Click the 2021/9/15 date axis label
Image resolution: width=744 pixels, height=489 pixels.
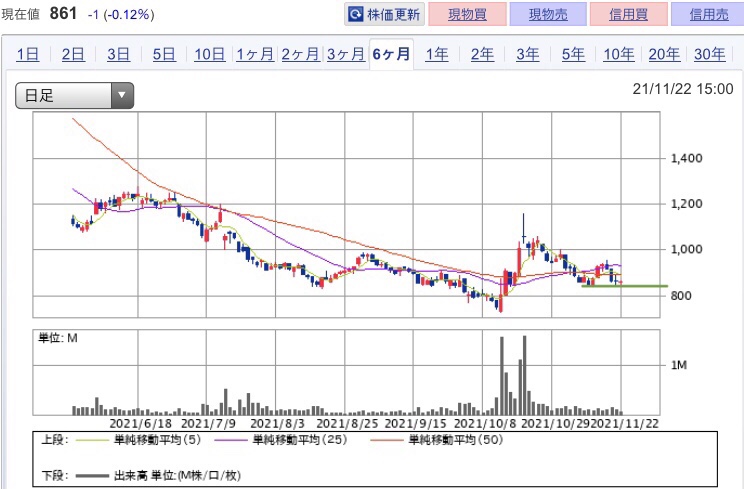click(416, 423)
